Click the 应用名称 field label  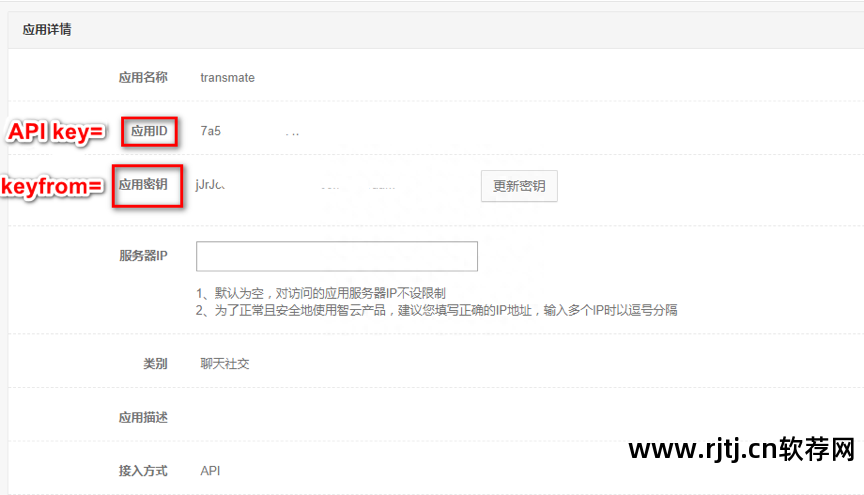[143, 78]
